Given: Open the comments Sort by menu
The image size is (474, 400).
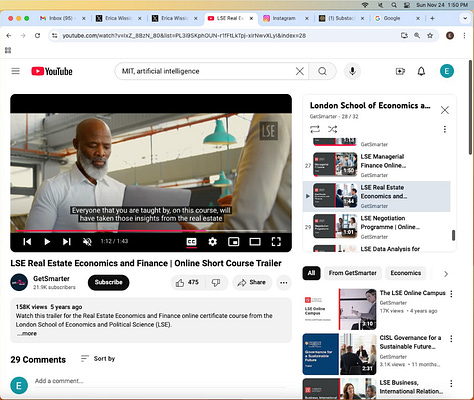Looking at the screenshot, I should [98, 359].
